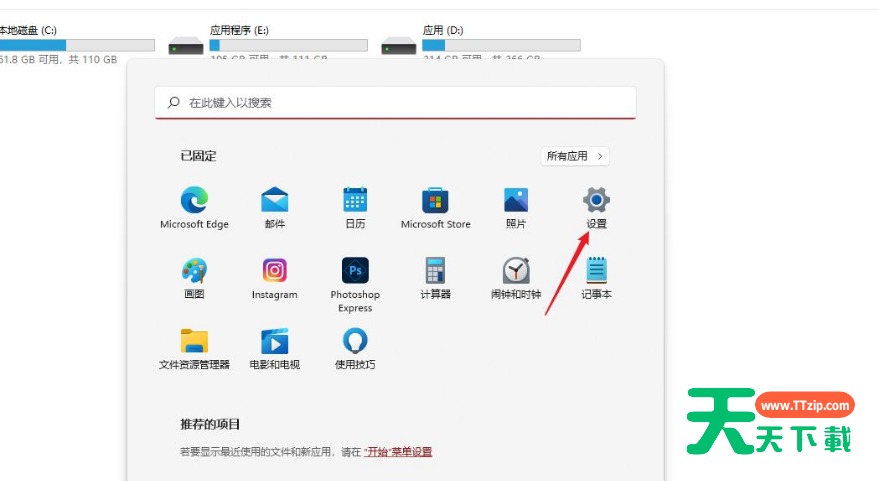This screenshot has height=481, width=879.
Task: Launch Movies & TV (电影和电视) app
Action: coord(275,342)
